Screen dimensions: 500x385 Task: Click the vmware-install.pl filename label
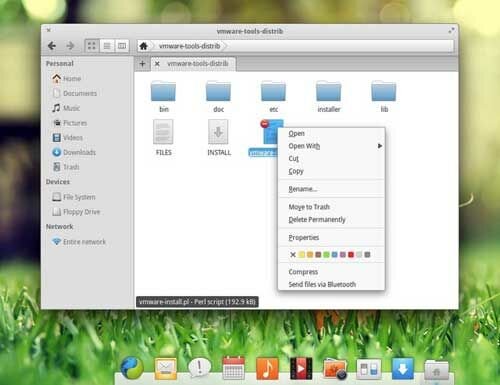(x=263, y=153)
